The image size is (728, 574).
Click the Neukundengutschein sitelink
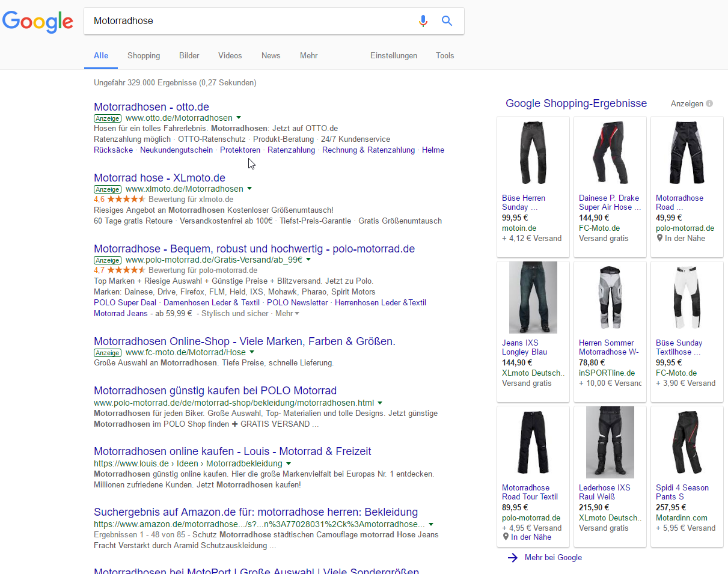click(177, 150)
